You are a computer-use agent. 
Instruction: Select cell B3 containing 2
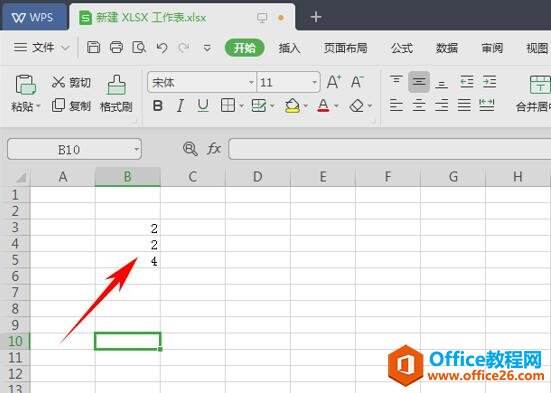pos(128,228)
